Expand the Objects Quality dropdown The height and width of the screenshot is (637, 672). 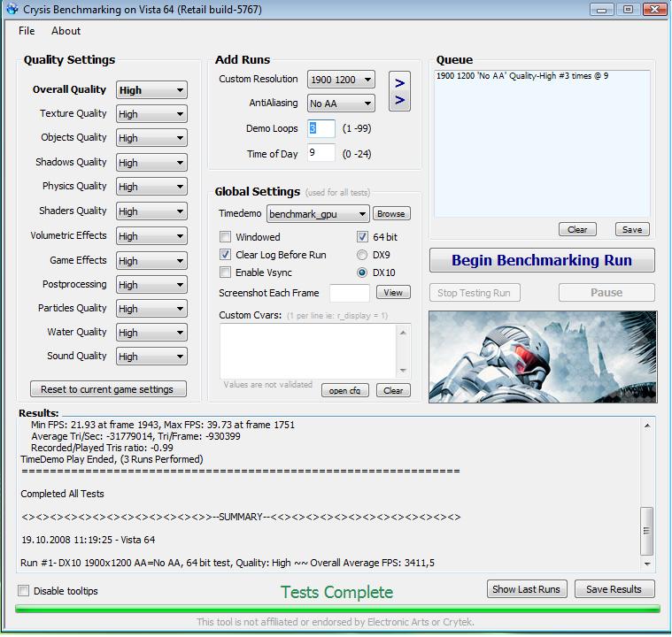(151, 138)
